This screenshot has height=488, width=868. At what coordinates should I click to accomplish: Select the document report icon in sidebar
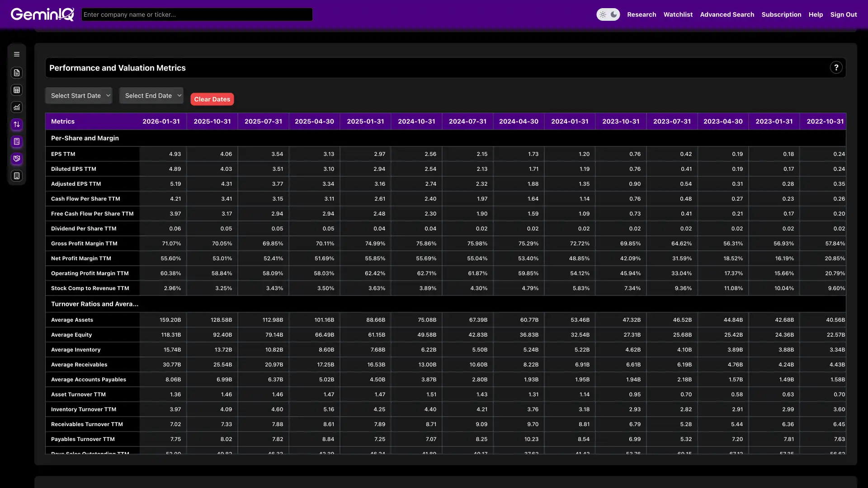17,73
